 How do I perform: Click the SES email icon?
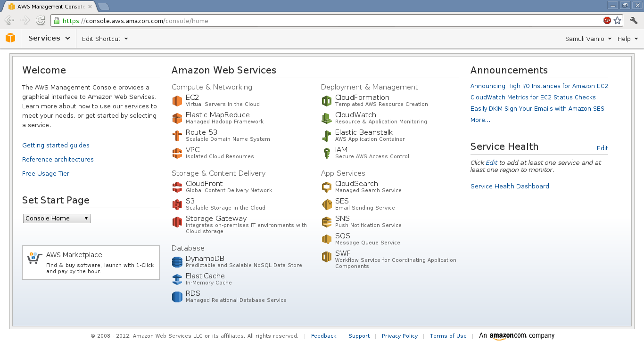pyautogui.click(x=327, y=204)
